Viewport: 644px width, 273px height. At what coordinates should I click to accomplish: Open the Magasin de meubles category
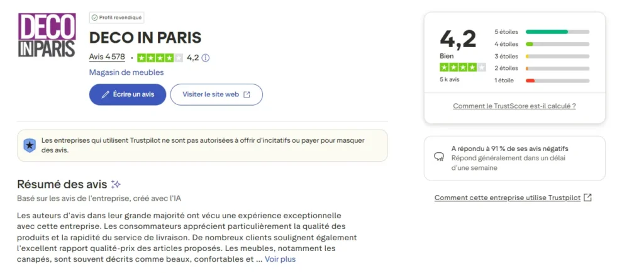click(x=126, y=72)
